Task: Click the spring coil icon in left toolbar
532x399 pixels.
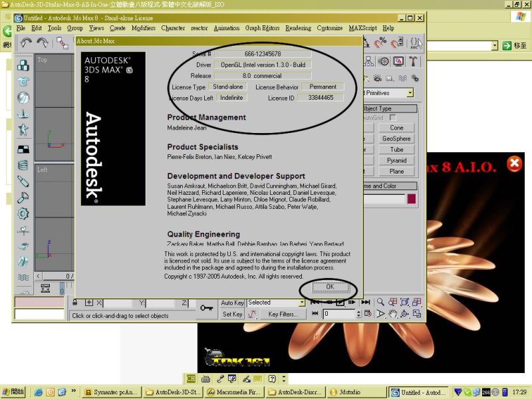Action: [x=23, y=166]
